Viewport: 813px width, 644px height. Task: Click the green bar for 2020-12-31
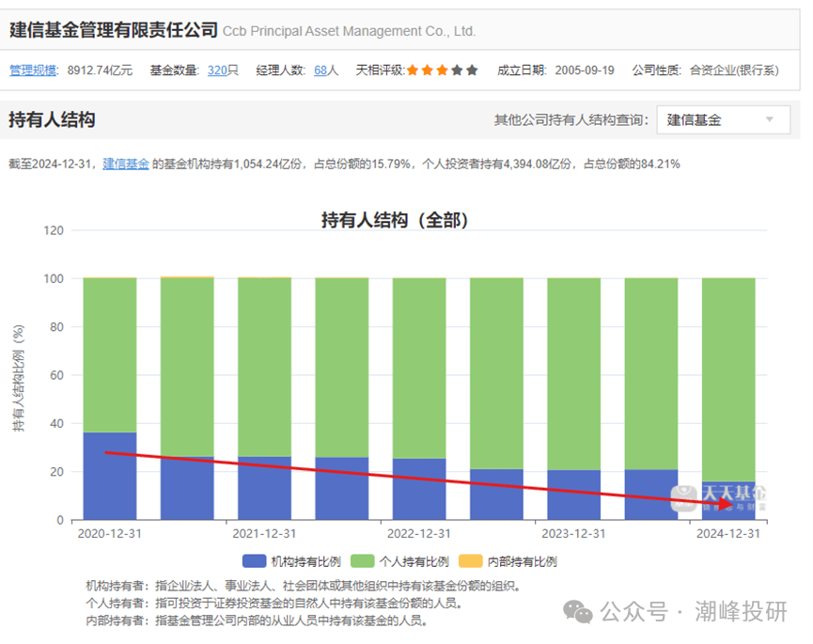click(x=110, y=355)
